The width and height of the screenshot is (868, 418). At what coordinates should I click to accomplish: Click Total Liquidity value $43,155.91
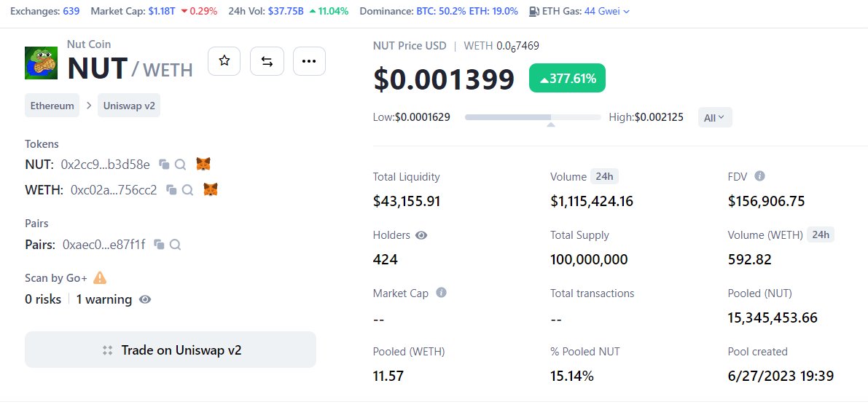point(407,201)
